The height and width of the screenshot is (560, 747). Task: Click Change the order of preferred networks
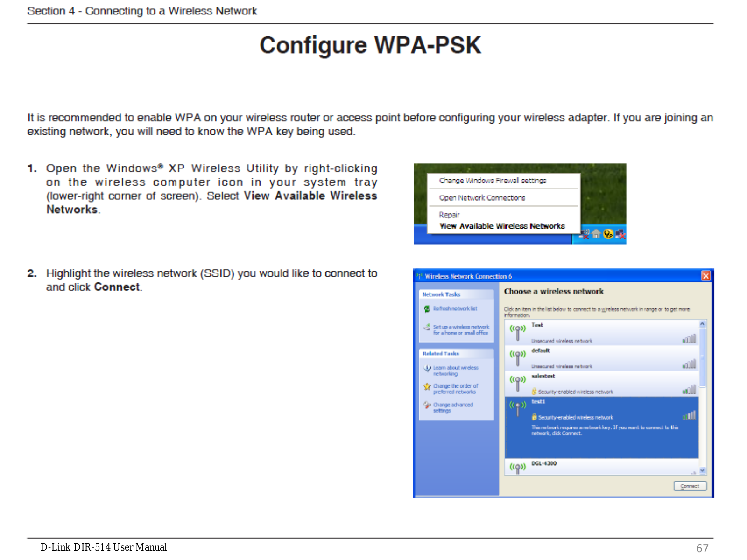click(x=456, y=389)
